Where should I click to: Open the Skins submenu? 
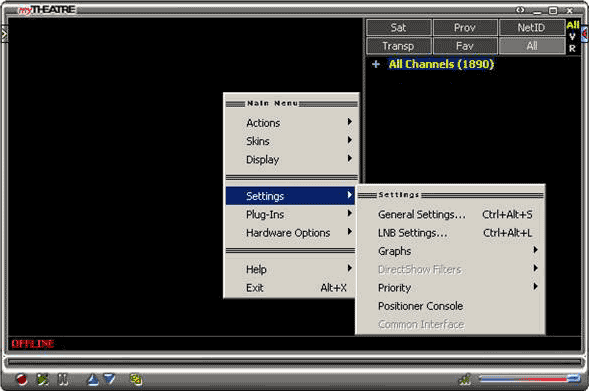pyautogui.click(x=290, y=141)
